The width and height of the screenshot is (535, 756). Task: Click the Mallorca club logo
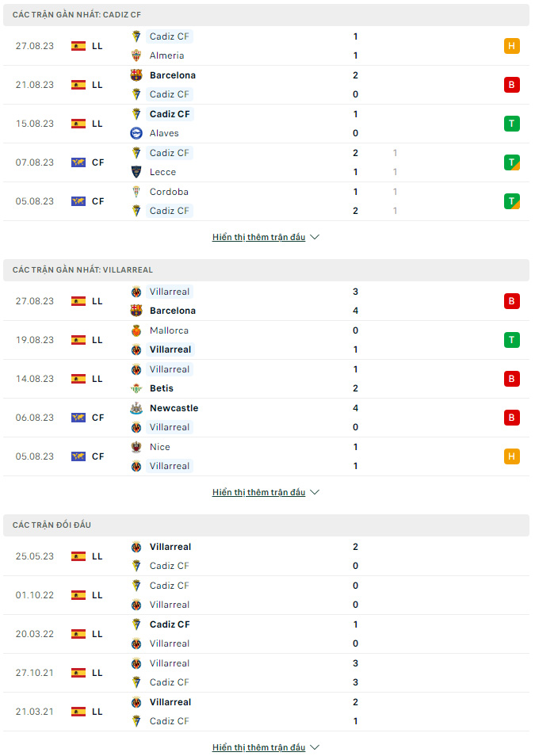point(136,330)
